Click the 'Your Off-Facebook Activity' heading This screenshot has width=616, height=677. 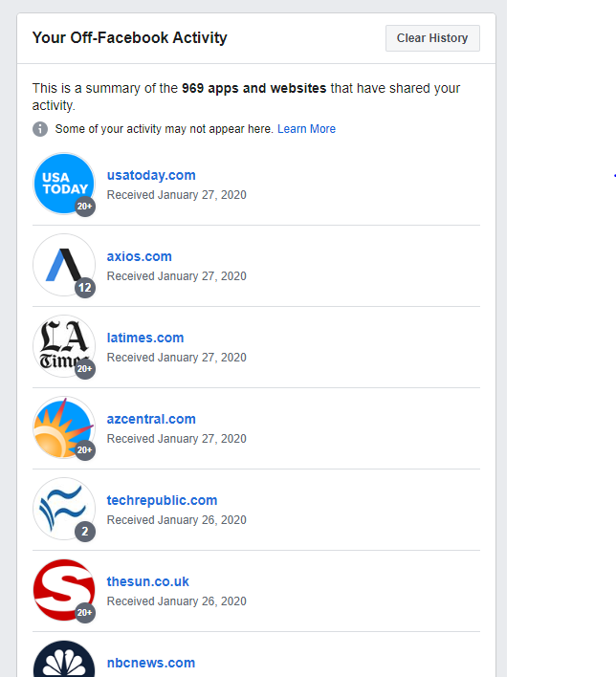[129, 37]
